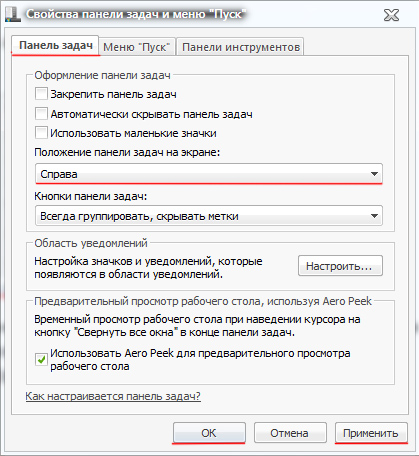The image size is (419, 456).
Task: Click the arrow next to Всегда группировать, скрывать метки
Action: 374,216
